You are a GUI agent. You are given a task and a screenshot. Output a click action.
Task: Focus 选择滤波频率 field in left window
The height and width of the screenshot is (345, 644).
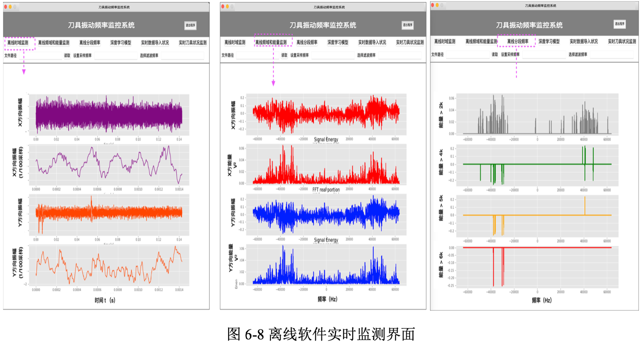pyautogui.click(x=182, y=55)
